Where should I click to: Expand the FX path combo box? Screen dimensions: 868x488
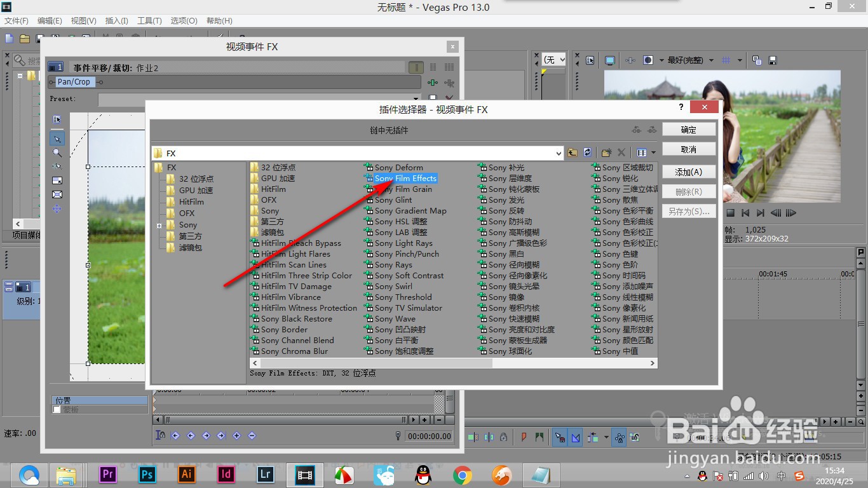(559, 153)
